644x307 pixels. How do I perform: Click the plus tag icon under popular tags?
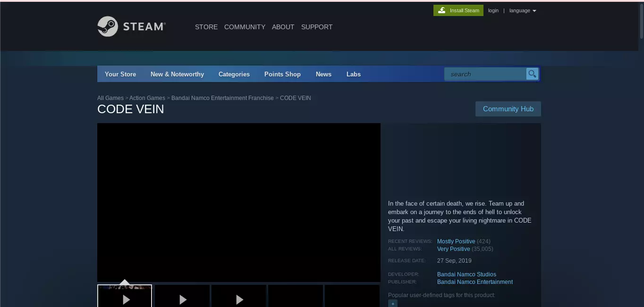(393, 304)
